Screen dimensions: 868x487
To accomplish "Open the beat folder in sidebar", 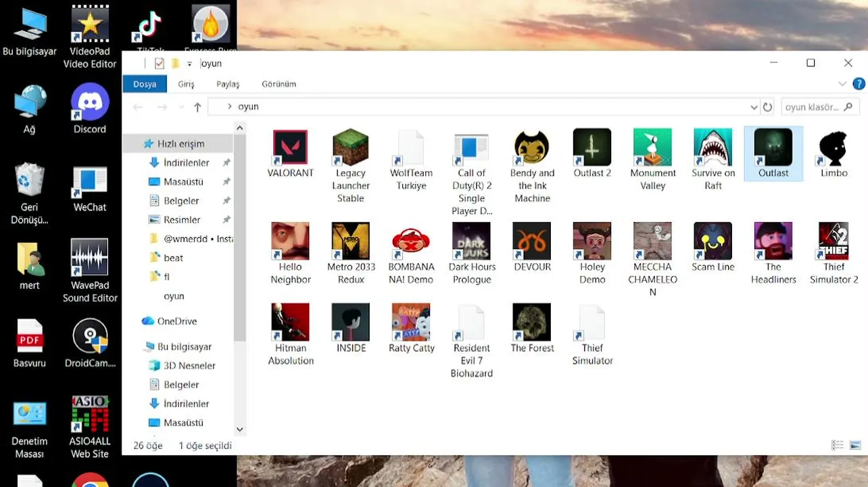I will coord(173,258).
